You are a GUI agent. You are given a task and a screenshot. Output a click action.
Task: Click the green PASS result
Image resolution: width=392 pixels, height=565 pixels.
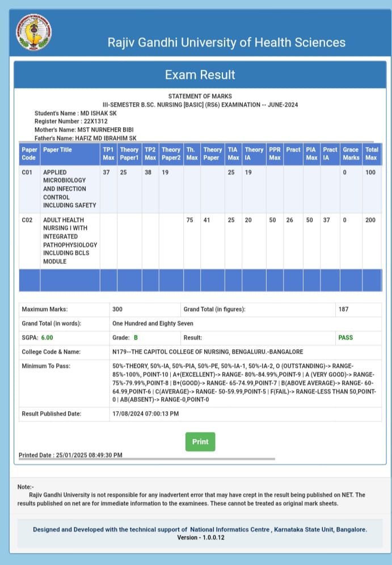[345, 338]
